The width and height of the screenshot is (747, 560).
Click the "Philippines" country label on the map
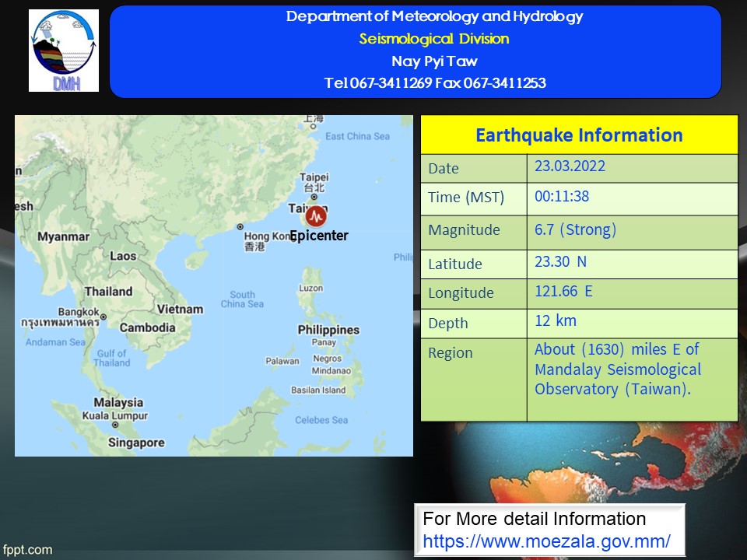click(x=328, y=330)
